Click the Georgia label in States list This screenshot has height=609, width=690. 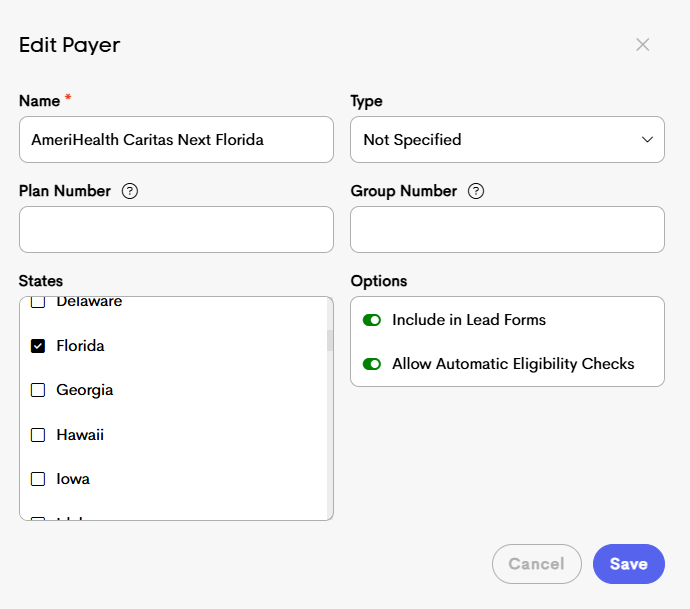click(85, 390)
